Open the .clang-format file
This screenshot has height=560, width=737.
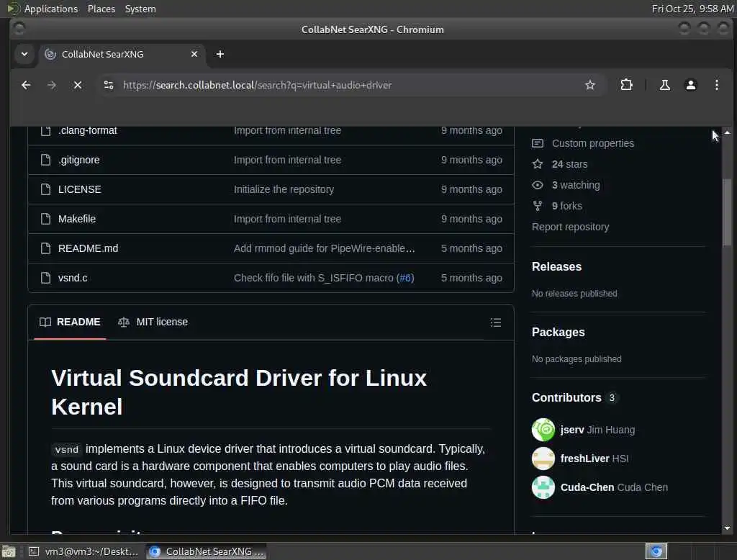[87, 131]
